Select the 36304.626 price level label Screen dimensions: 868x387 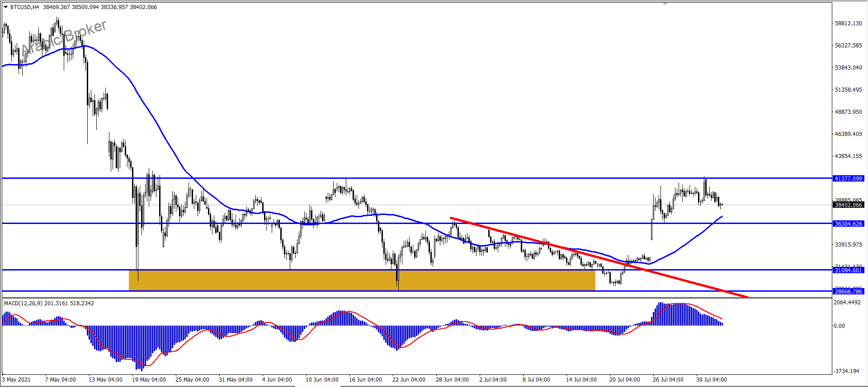tap(848, 224)
